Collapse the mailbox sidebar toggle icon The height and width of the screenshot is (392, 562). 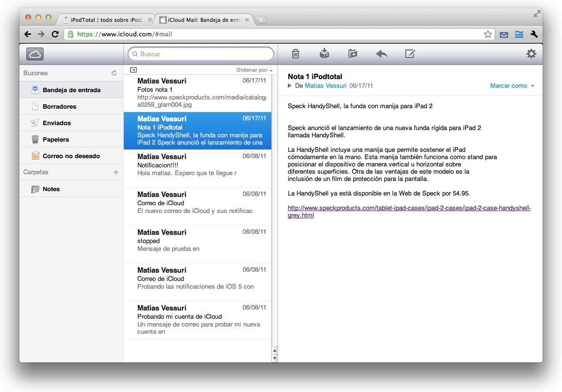click(x=133, y=70)
